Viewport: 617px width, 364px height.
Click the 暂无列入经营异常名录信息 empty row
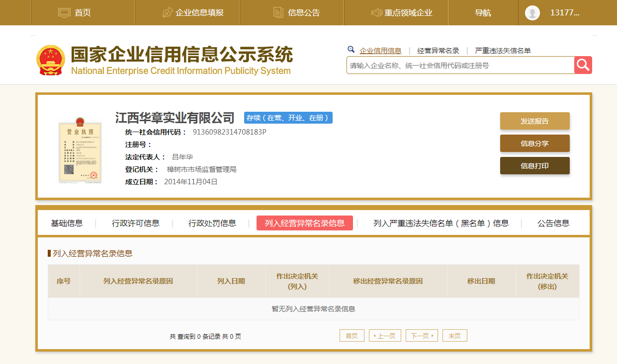pyautogui.click(x=314, y=309)
